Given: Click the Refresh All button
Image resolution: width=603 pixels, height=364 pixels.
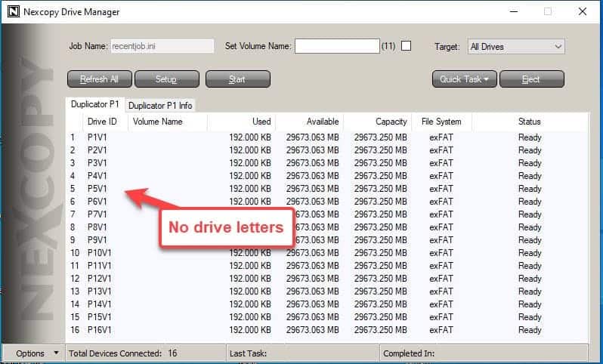Looking at the screenshot, I should [99, 79].
